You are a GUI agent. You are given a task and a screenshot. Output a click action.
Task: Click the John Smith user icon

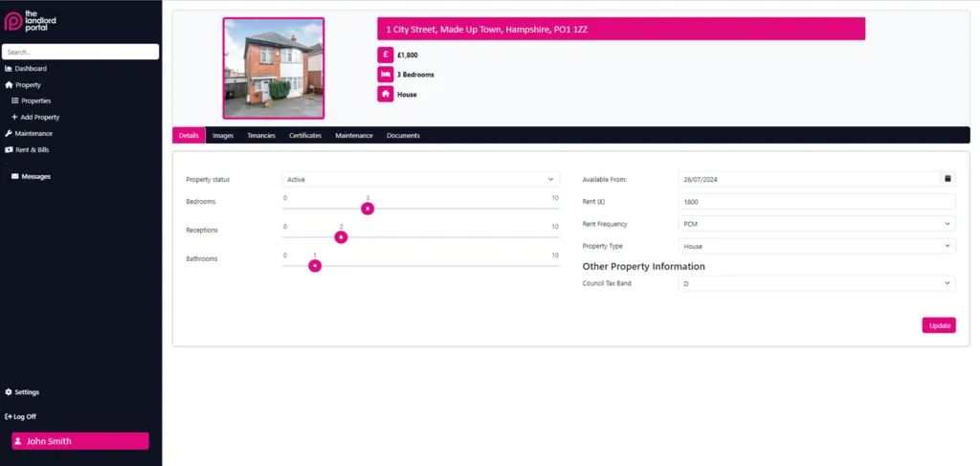coord(19,441)
